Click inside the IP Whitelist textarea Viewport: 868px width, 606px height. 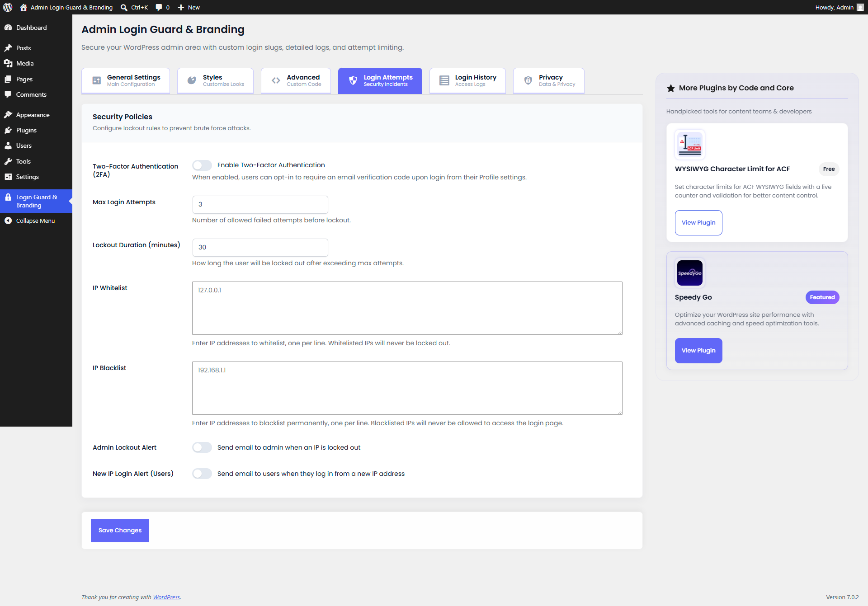pyautogui.click(x=407, y=308)
